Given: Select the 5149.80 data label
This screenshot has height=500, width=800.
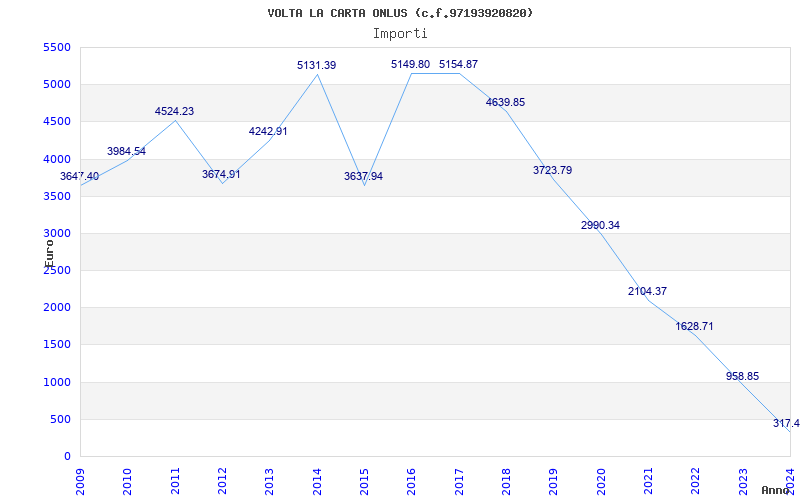Looking at the screenshot, I should (411, 64).
